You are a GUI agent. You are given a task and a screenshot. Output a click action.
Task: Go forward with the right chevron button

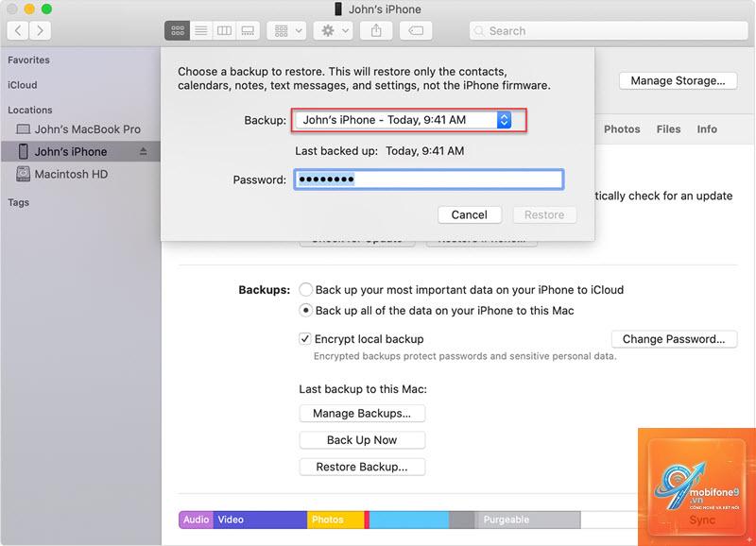pyautogui.click(x=40, y=31)
